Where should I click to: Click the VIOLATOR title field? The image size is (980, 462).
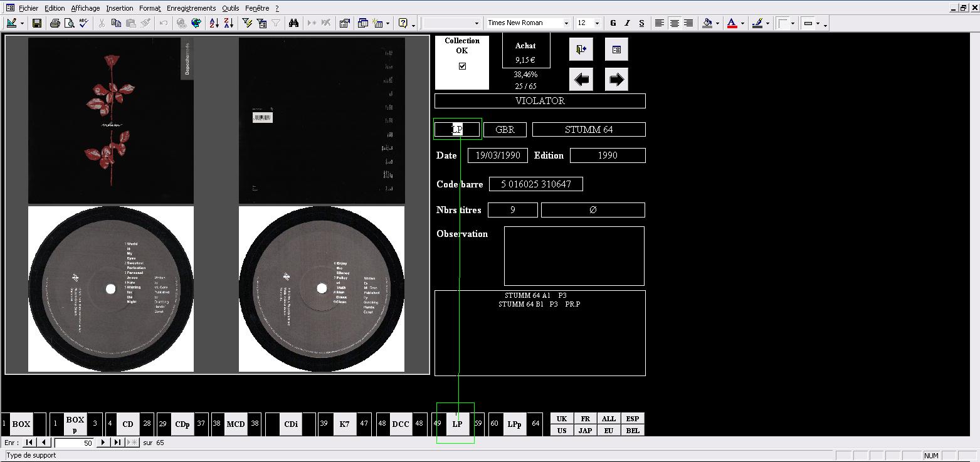tap(540, 101)
